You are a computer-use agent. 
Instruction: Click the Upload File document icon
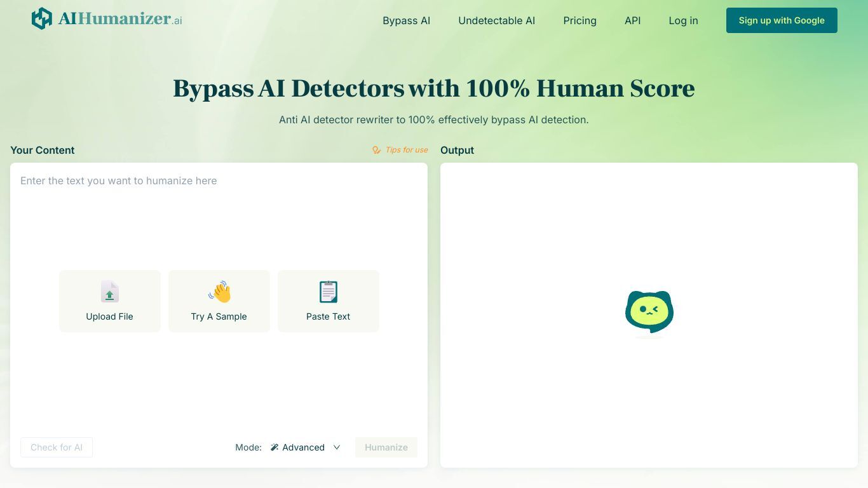110,292
